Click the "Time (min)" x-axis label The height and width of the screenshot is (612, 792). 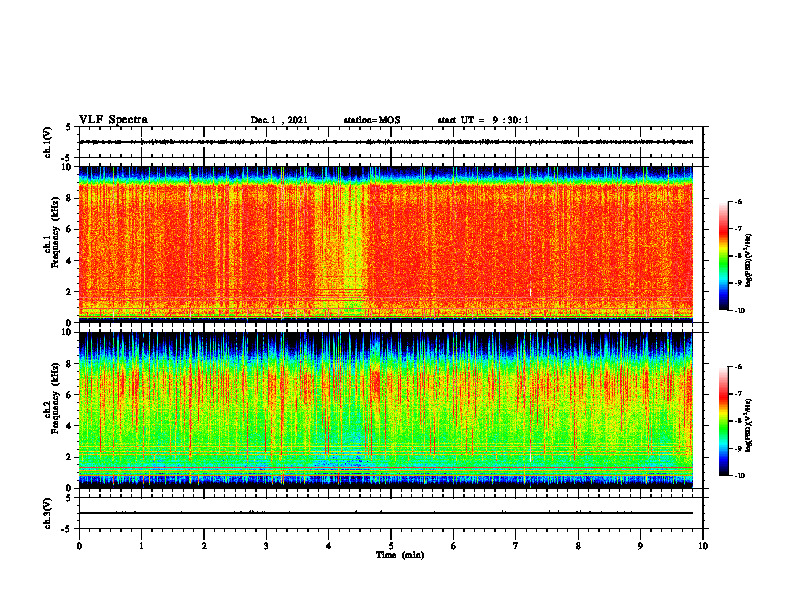(400, 555)
